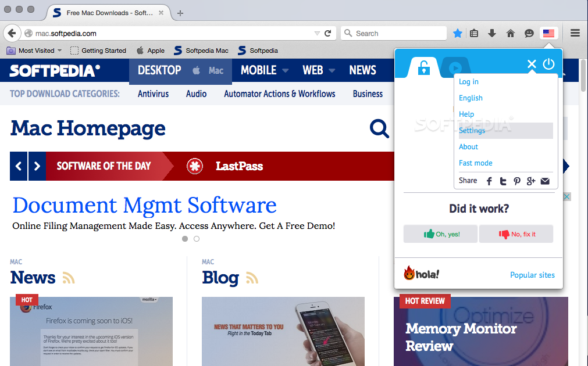This screenshot has height=366, width=588.
Task: Open the Antivirus category
Action: click(x=153, y=94)
